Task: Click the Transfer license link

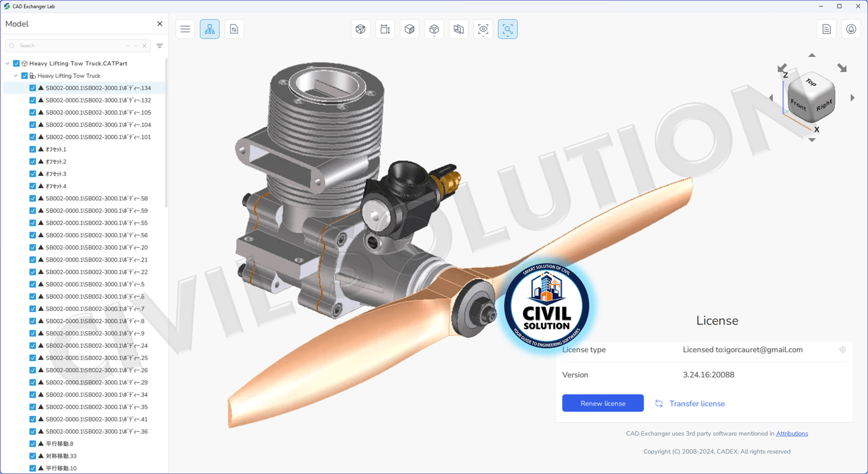Action: coord(697,403)
